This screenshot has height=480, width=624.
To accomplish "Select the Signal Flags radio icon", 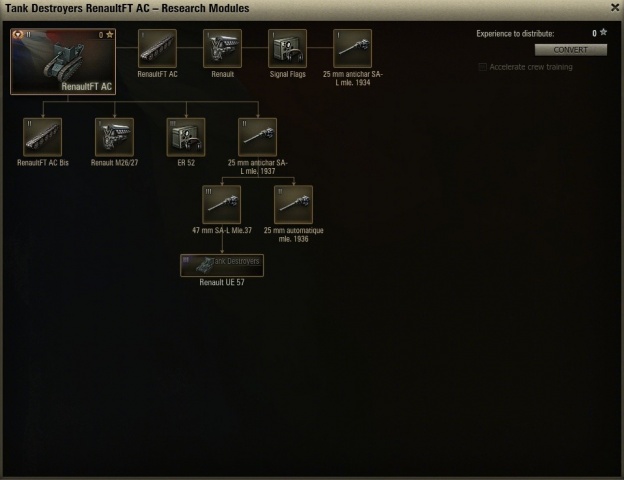I will coord(287,48).
